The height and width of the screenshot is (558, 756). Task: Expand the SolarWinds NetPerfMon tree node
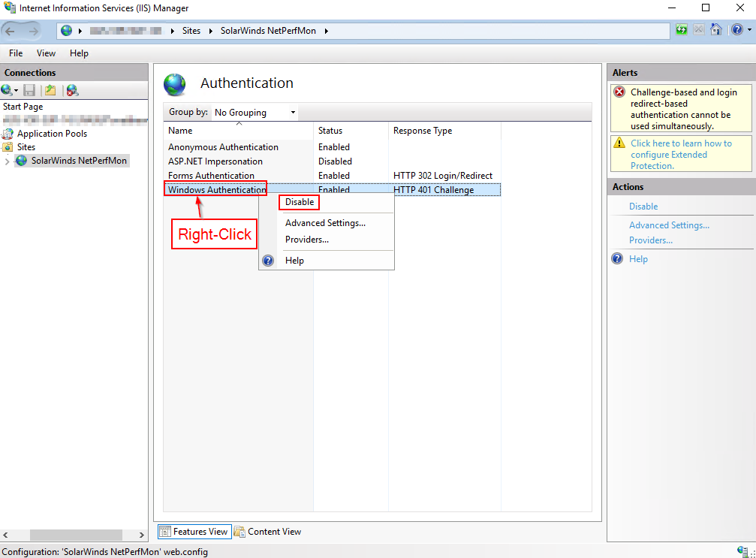pos(8,161)
